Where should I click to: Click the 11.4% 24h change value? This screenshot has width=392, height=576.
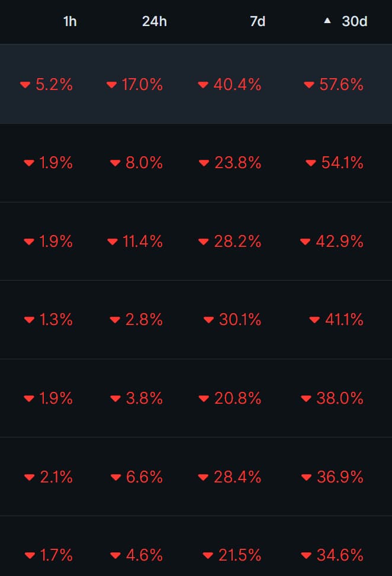(x=142, y=242)
